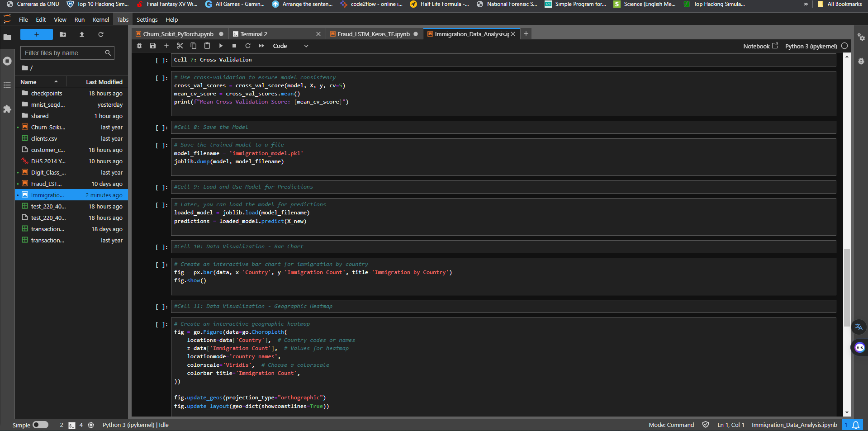Save the notebook with the floppy disk icon

153,46
